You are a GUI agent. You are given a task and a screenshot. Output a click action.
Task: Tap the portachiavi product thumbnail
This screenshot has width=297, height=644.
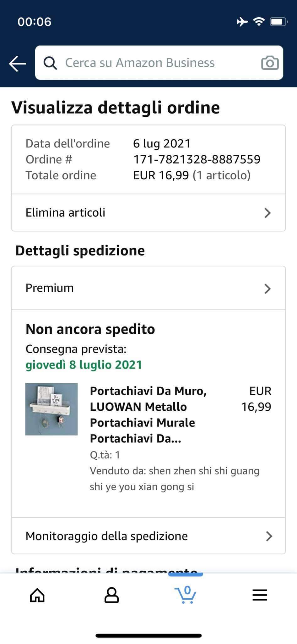(x=51, y=409)
